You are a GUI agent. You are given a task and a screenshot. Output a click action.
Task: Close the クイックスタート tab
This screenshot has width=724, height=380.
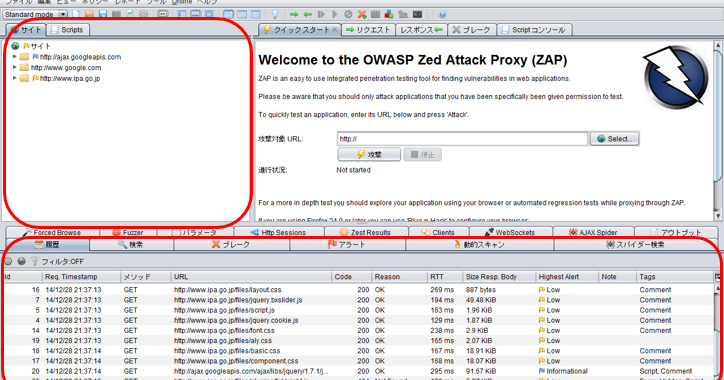click(x=334, y=30)
